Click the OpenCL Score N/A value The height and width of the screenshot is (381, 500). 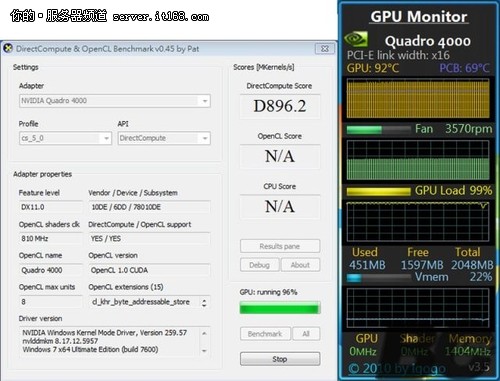[x=280, y=156]
